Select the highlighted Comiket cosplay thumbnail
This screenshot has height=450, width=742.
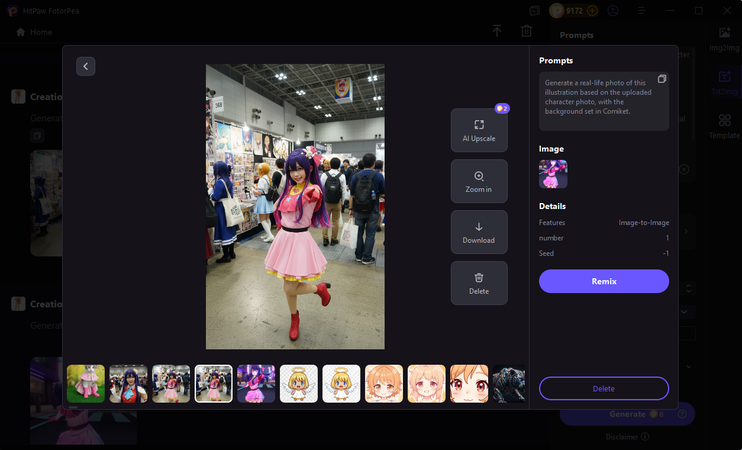click(x=213, y=384)
